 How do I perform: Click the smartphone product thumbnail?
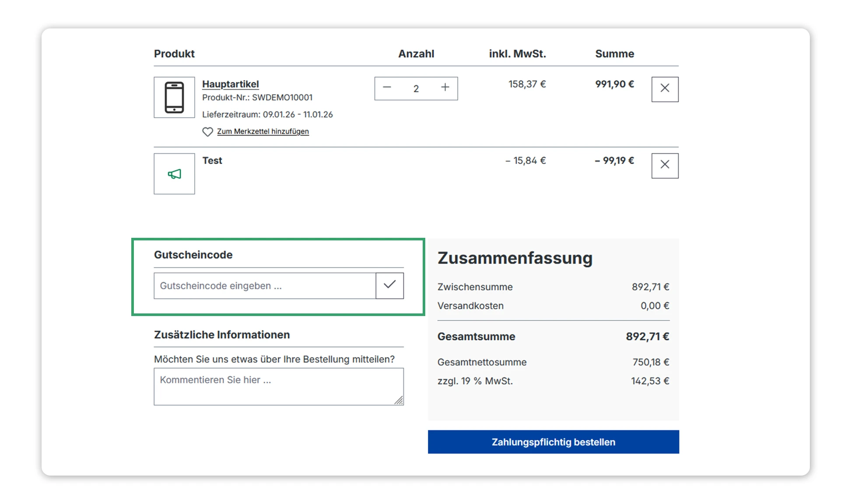(x=174, y=97)
